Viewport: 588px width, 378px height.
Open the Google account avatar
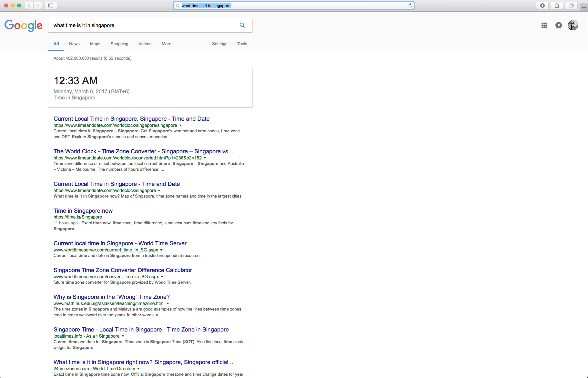[x=573, y=25]
